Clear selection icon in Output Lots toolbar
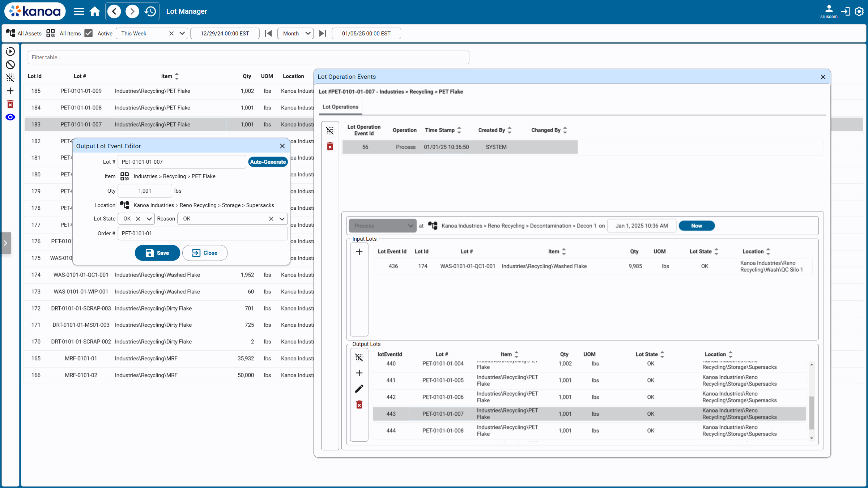The image size is (868, 488). pos(359,357)
